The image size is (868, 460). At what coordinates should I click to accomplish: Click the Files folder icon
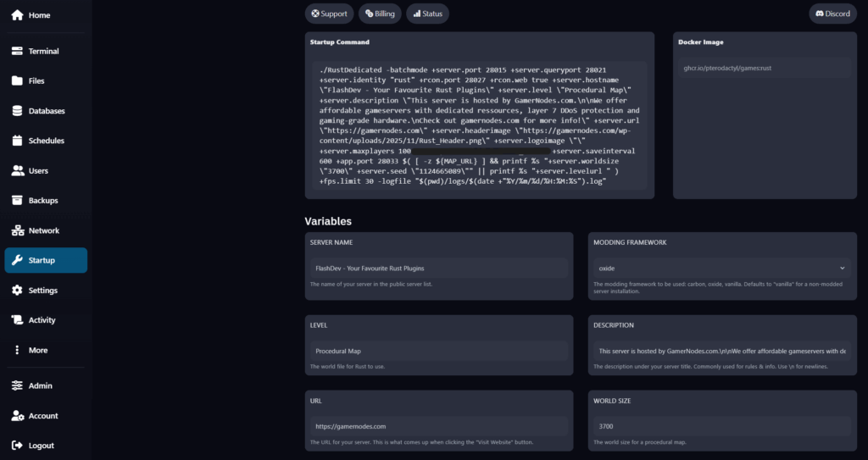click(x=17, y=81)
